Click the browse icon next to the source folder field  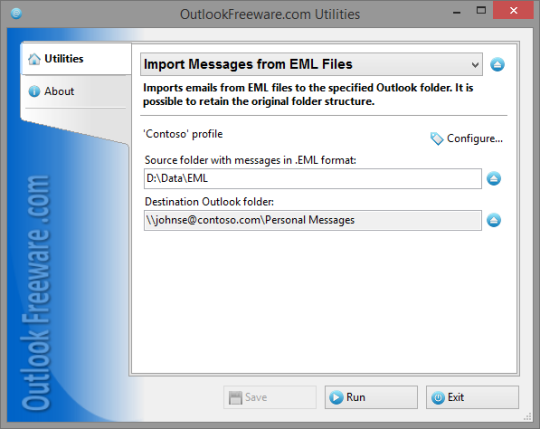coord(494,178)
